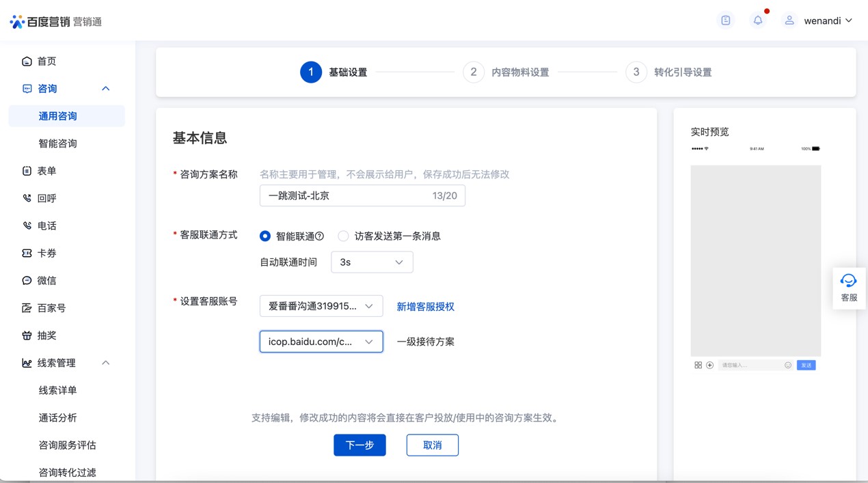Click the emoji icon in preview chat
The height and width of the screenshot is (483, 868).
pos(787,365)
